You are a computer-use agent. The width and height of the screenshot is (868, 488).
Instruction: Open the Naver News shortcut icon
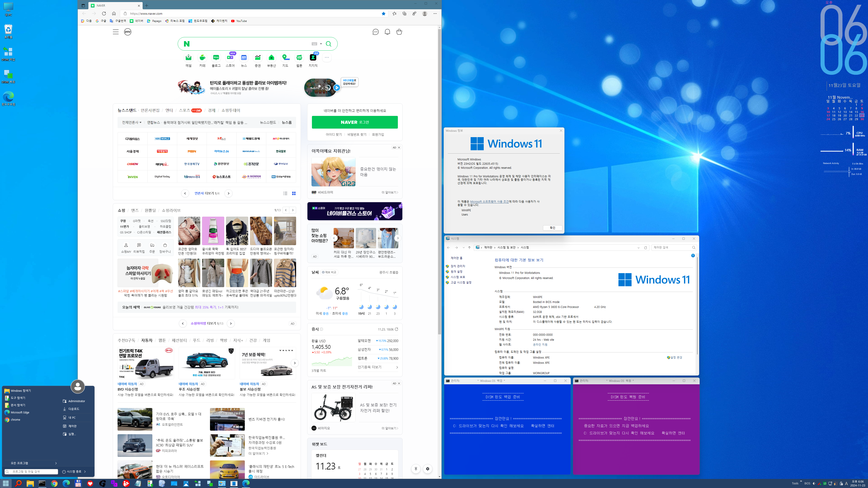point(244,58)
